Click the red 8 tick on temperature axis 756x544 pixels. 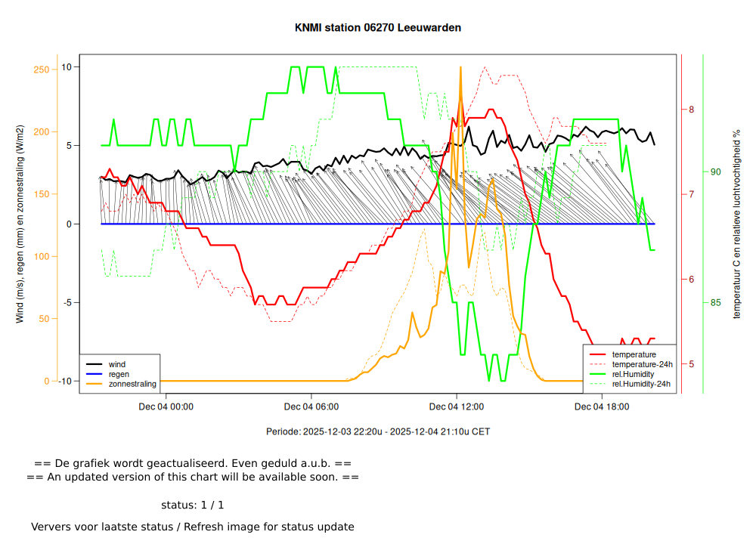691,110
